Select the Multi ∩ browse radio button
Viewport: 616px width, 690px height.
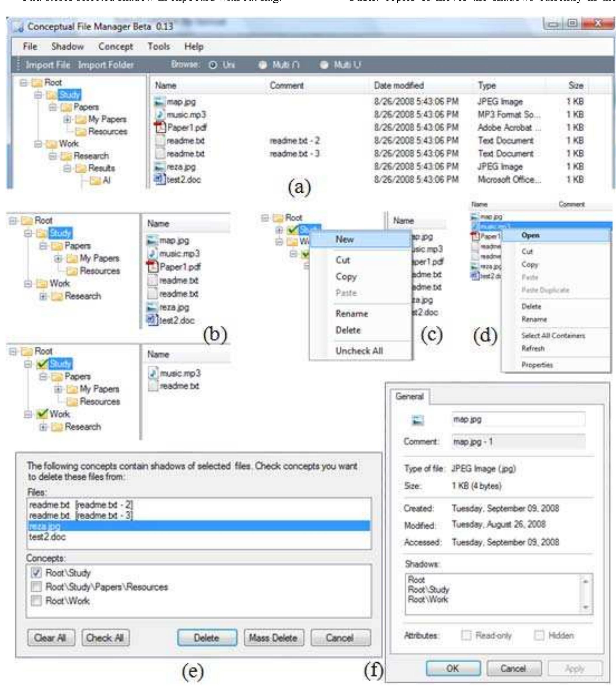(263, 65)
